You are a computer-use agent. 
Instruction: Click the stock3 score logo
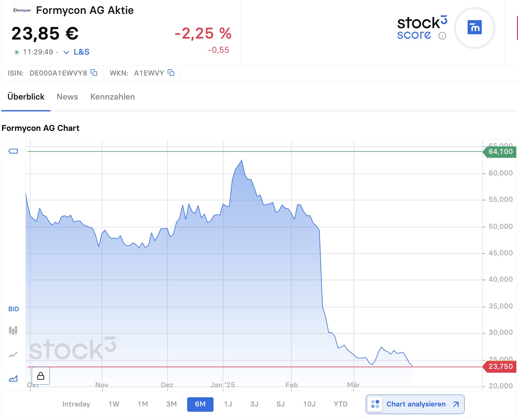pyautogui.click(x=422, y=27)
